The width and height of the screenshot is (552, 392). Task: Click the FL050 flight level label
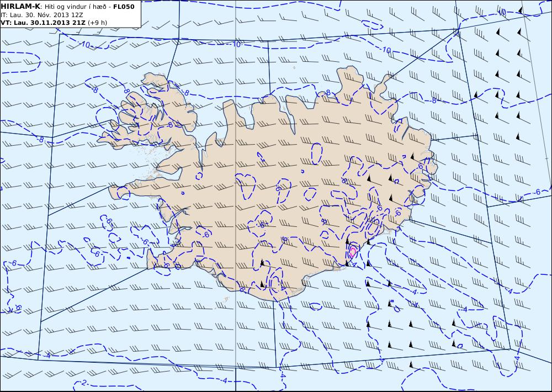(124, 7)
